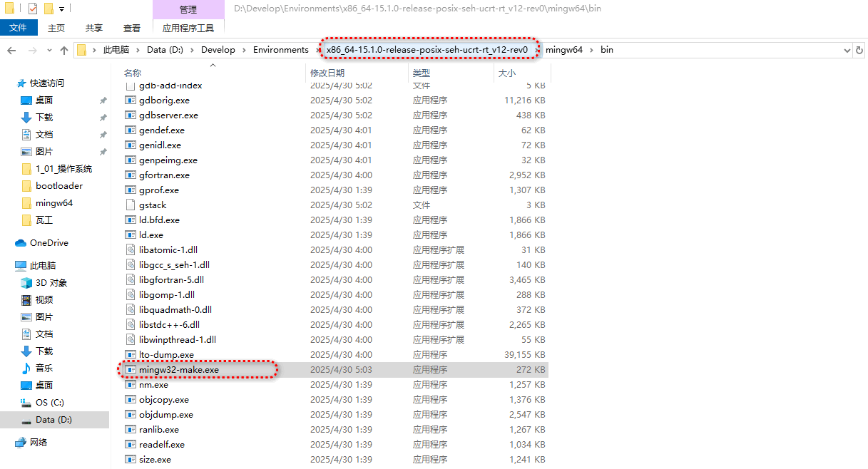Select Data (D:) drive in navigation pane

click(x=54, y=420)
